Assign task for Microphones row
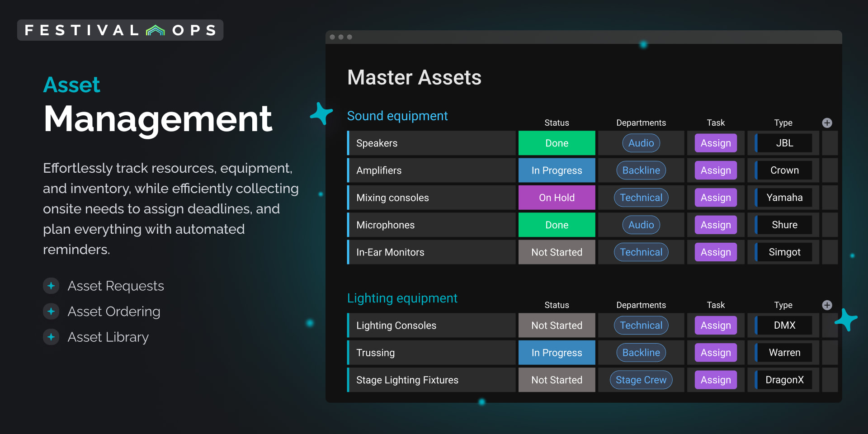The width and height of the screenshot is (868, 434). click(716, 225)
